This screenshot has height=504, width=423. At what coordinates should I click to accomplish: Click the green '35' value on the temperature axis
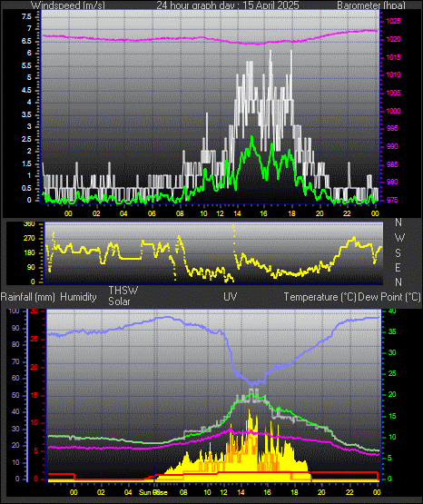coord(392,332)
